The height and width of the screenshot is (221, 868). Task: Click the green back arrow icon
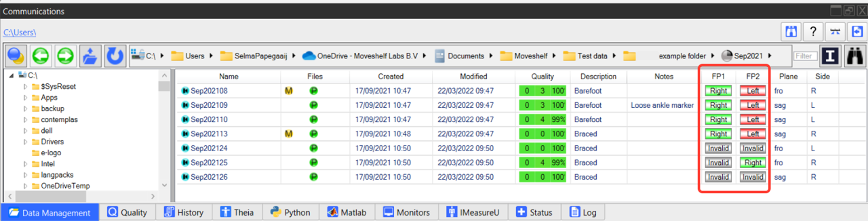coord(41,56)
